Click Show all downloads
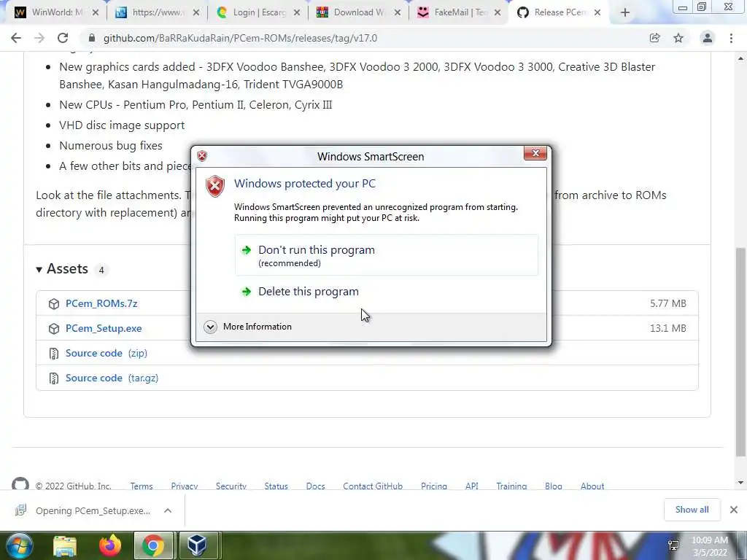Viewport: 747px width, 560px height. pyautogui.click(x=692, y=510)
